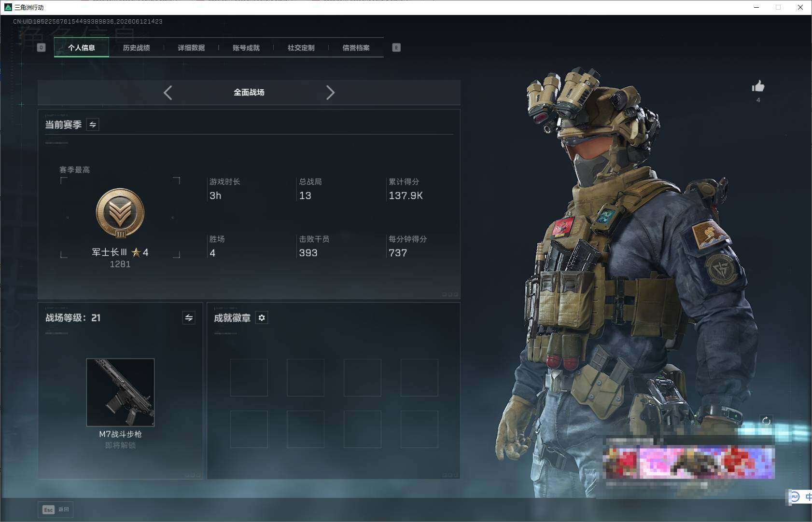The height and width of the screenshot is (522, 812).
Task: Click the M7战斗步枪 weapon name
Action: (x=120, y=434)
